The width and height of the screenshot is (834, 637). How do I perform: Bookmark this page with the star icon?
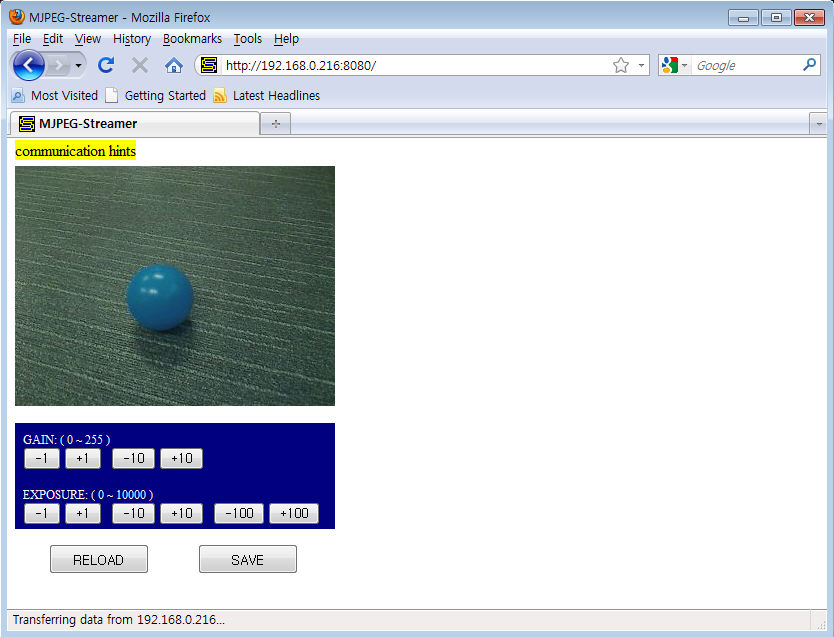(621, 65)
